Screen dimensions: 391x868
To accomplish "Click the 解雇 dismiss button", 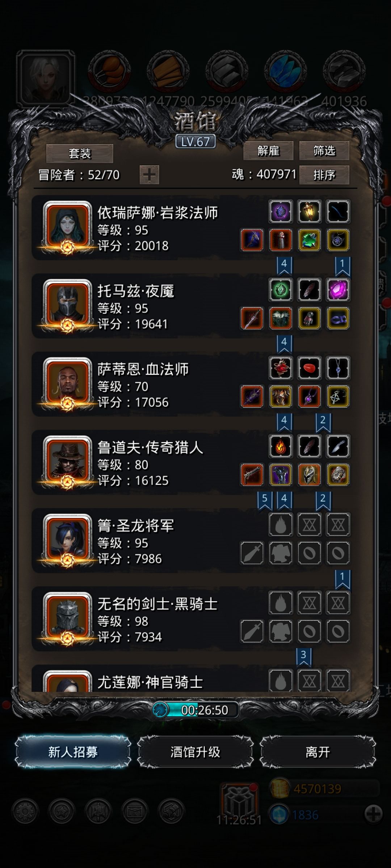I will 268,151.
